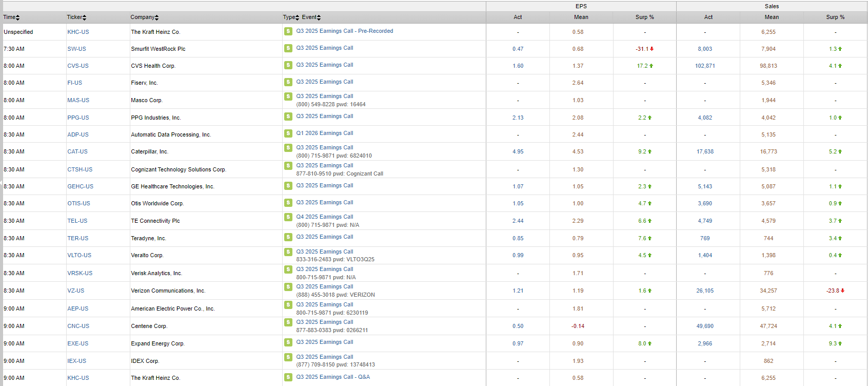Sort the list by Ticker header
The height and width of the screenshot is (386, 868).
76,17
